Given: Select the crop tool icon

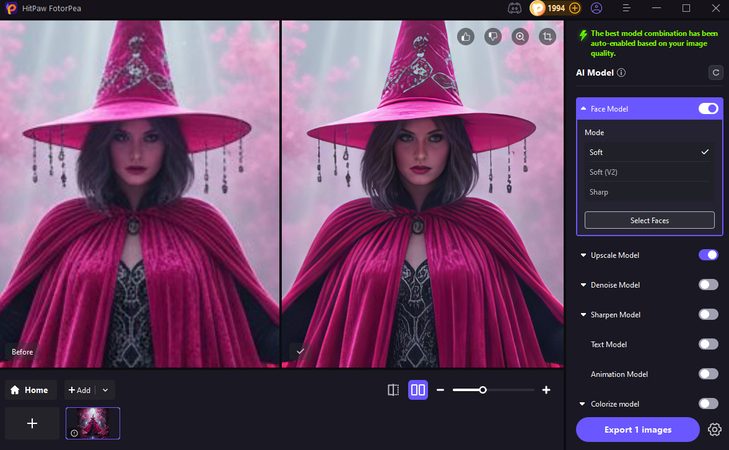Looking at the screenshot, I should click(547, 36).
